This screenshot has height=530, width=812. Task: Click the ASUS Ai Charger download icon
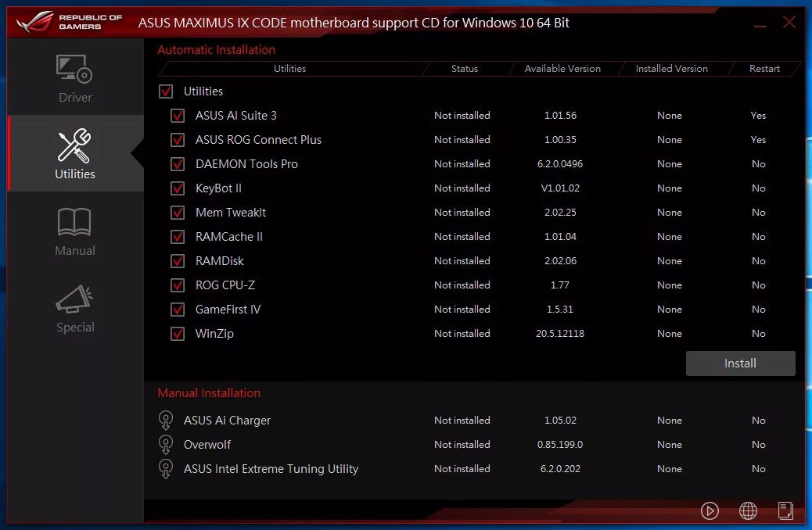166,421
